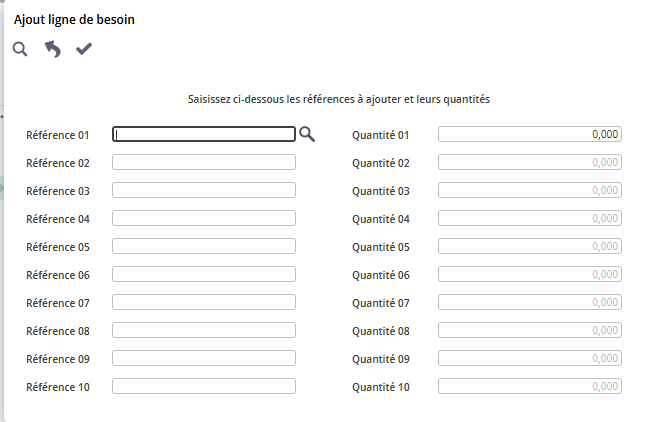Activate the Référence 04 input box
The height and width of the screenshot is (422, 653).
coord(204,218)
